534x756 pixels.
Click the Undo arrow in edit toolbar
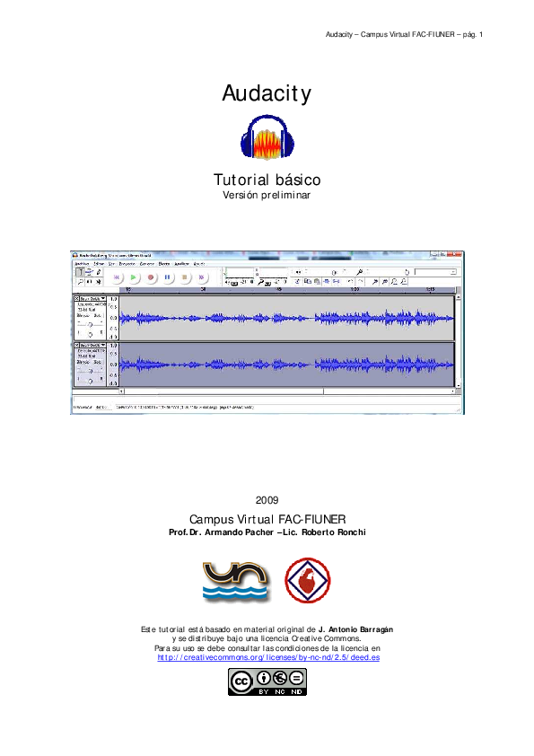pyautogui.click(x=350, y=282)
